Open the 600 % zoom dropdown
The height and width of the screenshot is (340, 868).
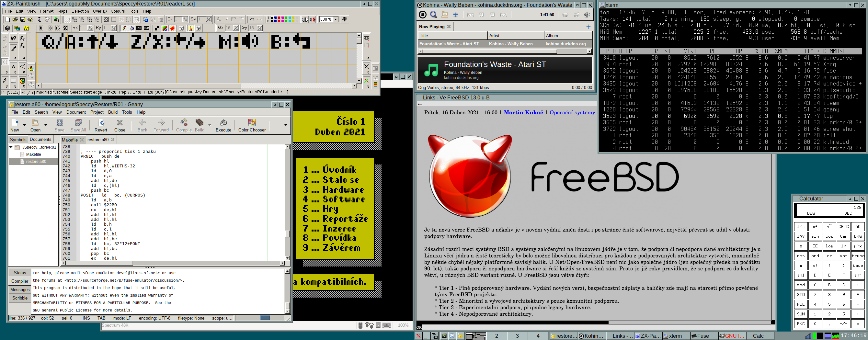pos(336,19)
